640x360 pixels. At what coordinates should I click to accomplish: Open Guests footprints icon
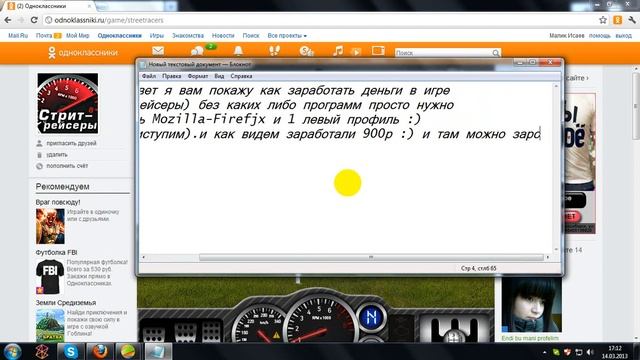(x=274, y=51)
